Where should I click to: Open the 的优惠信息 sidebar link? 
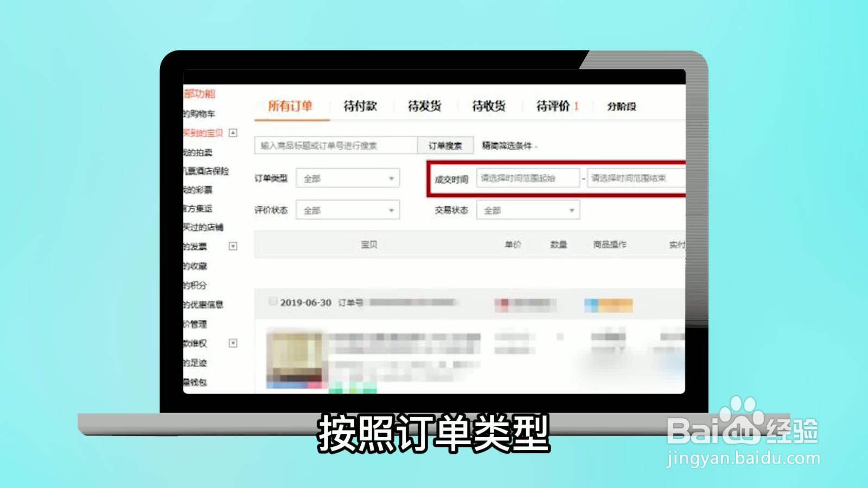click(203, 305)
